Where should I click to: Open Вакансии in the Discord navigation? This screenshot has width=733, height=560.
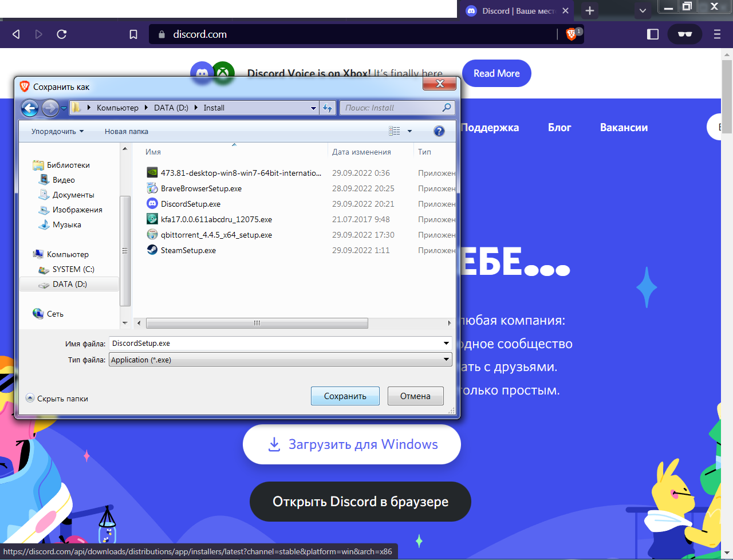[624, 128]
